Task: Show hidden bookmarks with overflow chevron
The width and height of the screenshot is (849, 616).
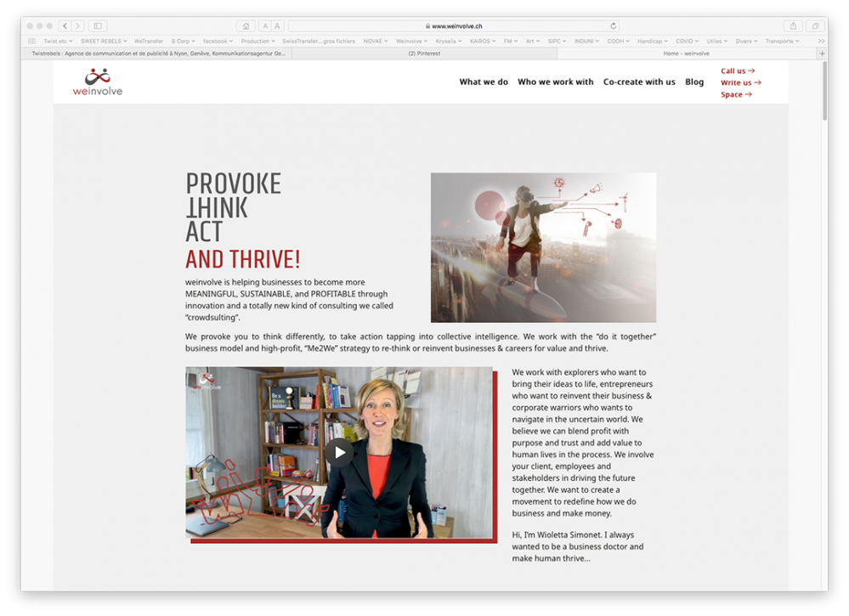Action: tap(821, 41)
